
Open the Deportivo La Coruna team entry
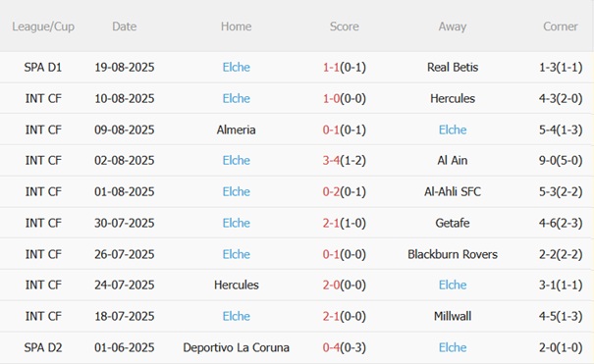click(236, 347)
